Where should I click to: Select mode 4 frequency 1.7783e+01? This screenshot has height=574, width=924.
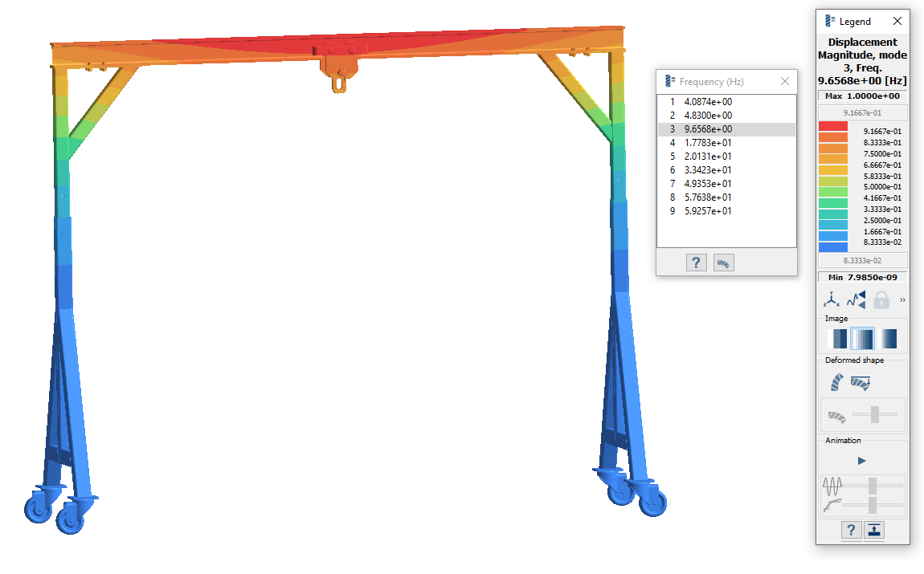(726, 142)
